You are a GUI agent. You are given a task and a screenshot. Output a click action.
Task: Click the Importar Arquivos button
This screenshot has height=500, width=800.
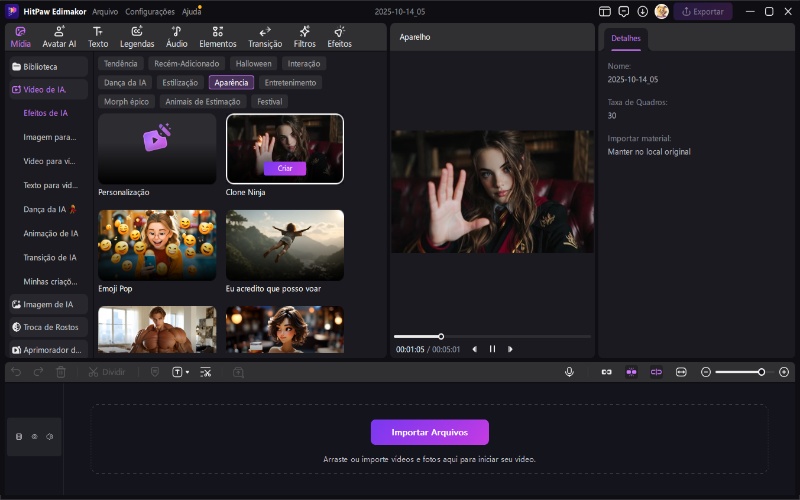pos(429,432)
